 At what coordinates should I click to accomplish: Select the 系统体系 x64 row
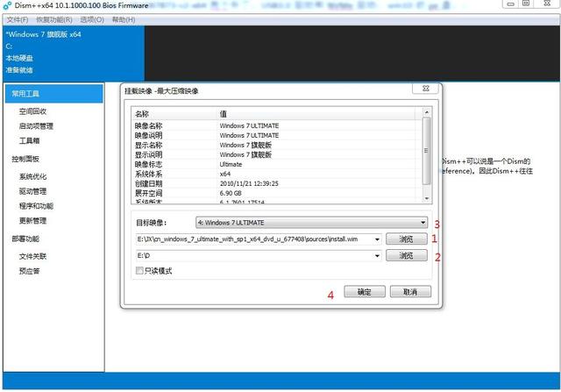coord(277,174)
